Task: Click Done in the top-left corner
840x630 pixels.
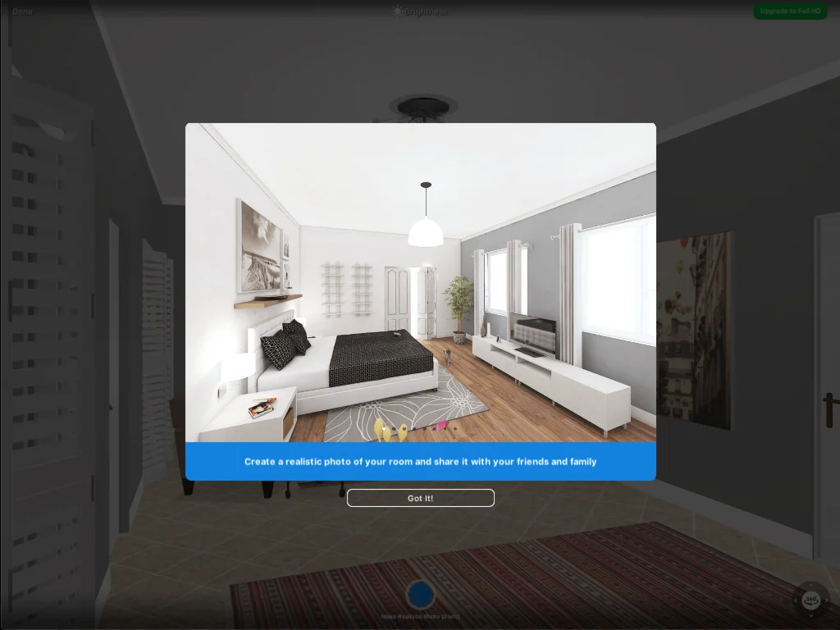Action: 22,11
